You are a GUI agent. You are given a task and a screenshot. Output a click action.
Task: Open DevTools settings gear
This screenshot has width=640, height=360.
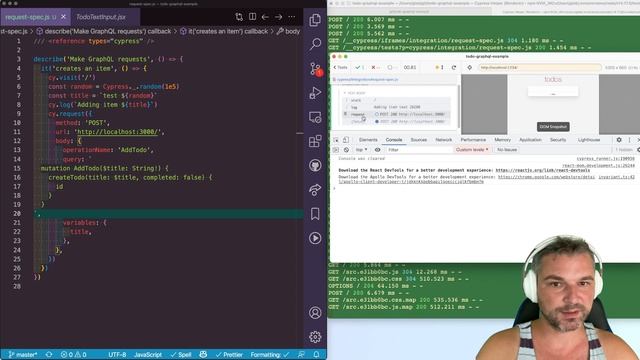click(x=619, y=140)
